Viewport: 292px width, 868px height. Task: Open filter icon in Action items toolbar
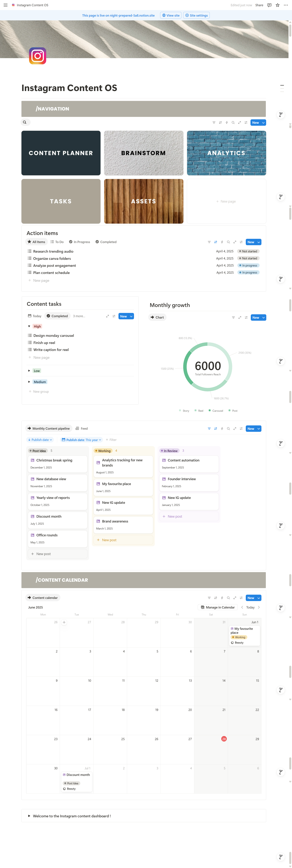point(209,242)
